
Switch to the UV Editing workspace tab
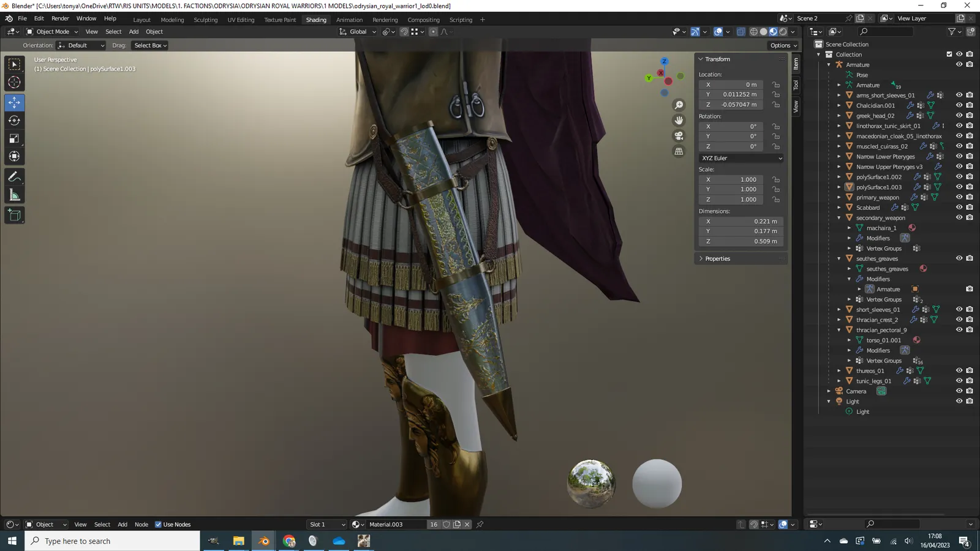[241, 20]
